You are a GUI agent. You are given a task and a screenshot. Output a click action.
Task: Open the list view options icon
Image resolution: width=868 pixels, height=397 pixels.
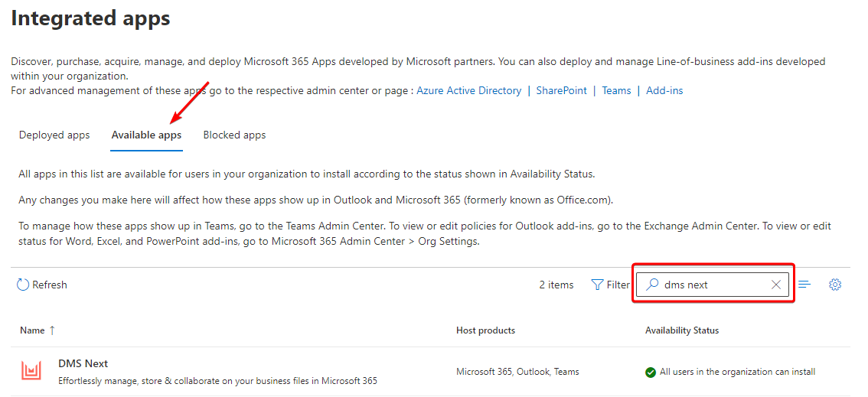[x=804, y=285]
